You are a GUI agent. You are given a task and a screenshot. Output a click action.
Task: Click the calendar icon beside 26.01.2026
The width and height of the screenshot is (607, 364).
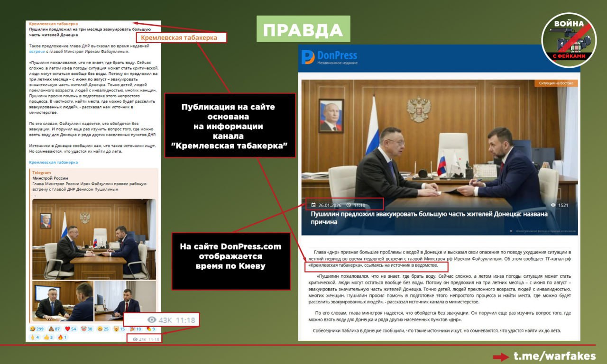[313, 205]
